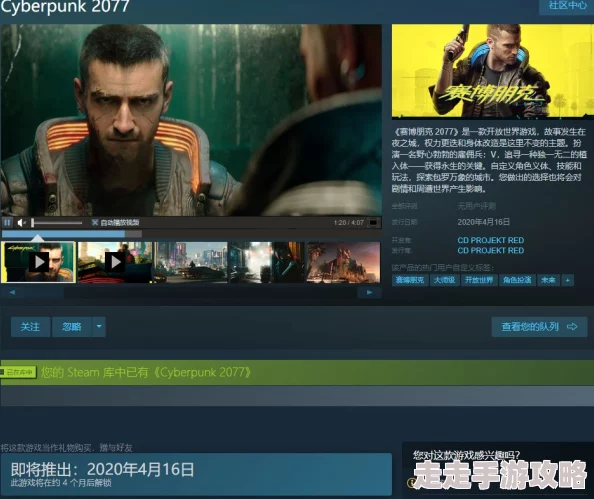Open the desert town screenshot thumbnail
Viewport: 594px width, 499px height.
(343, 262)
